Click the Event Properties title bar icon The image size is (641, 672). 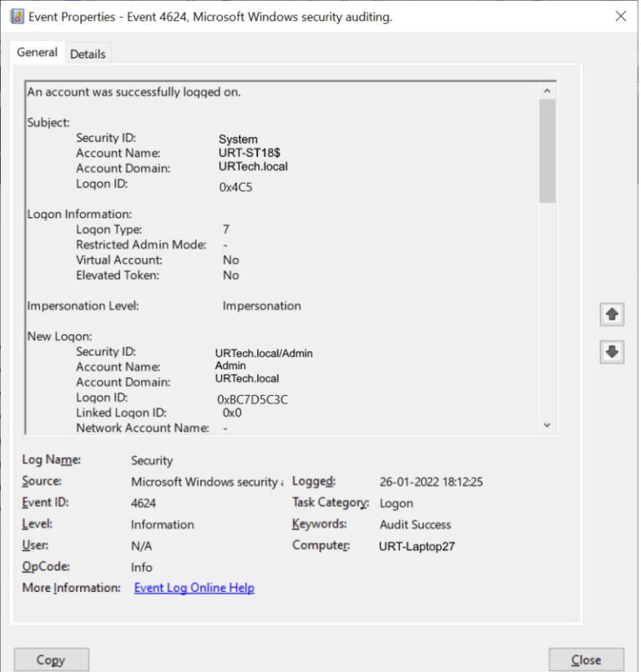(x=16, y=16)
